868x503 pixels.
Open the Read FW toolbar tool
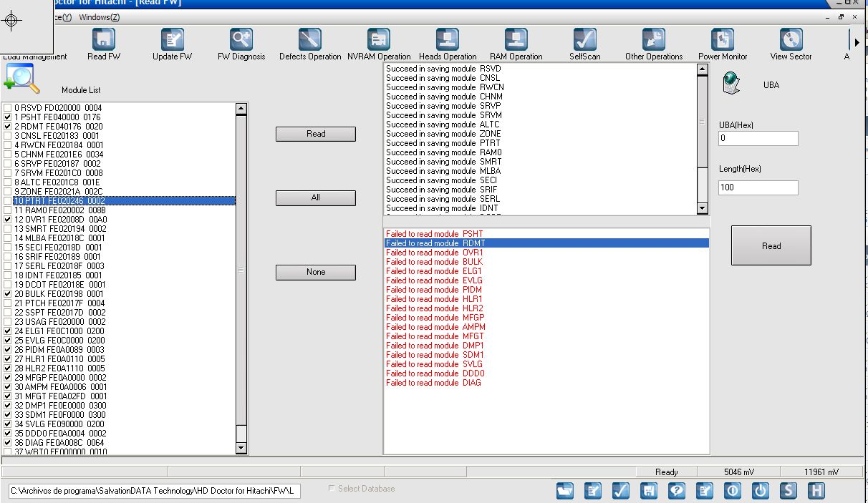[x=104, y=44]
